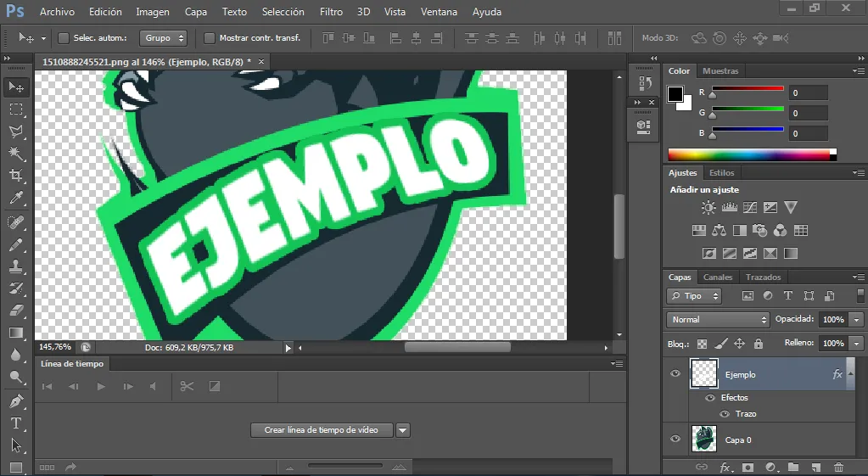Toggle lock position for layer
This screenshot has height=476, width=868.
739,344
